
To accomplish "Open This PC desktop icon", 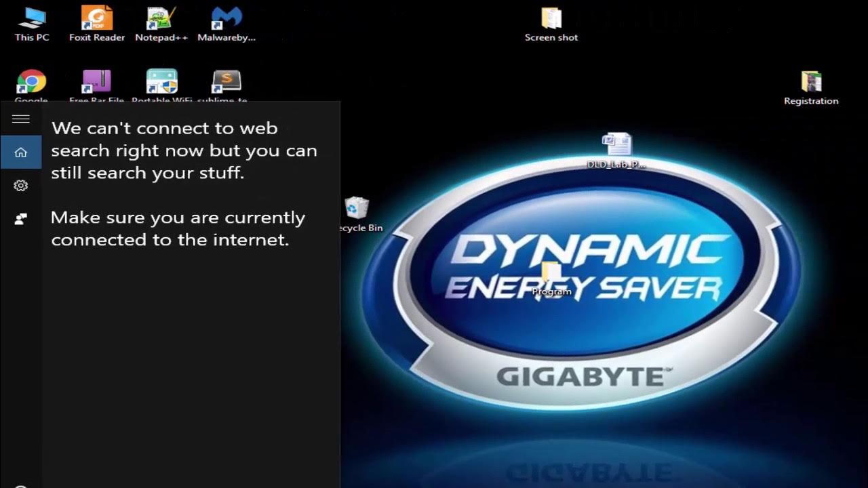I will [32, 24].
